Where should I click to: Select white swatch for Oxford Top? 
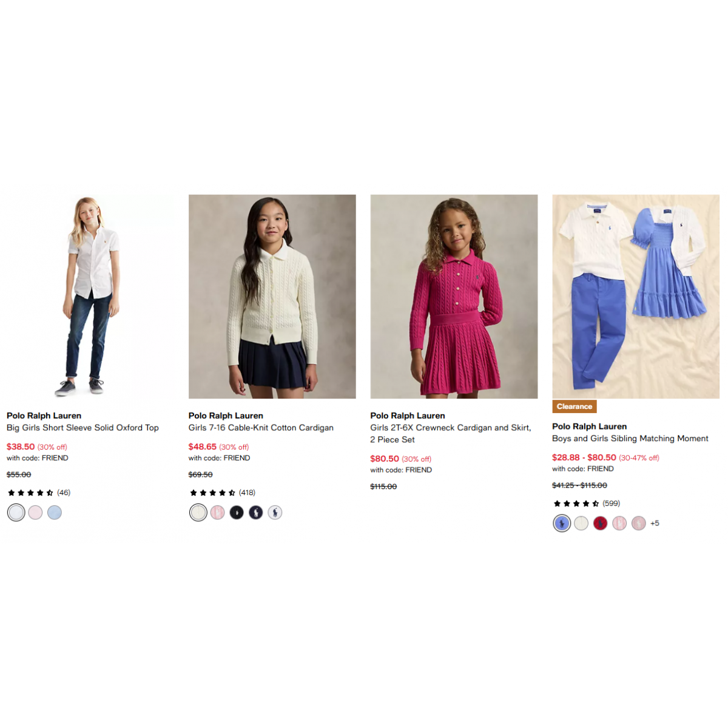[x=16, y=513]
